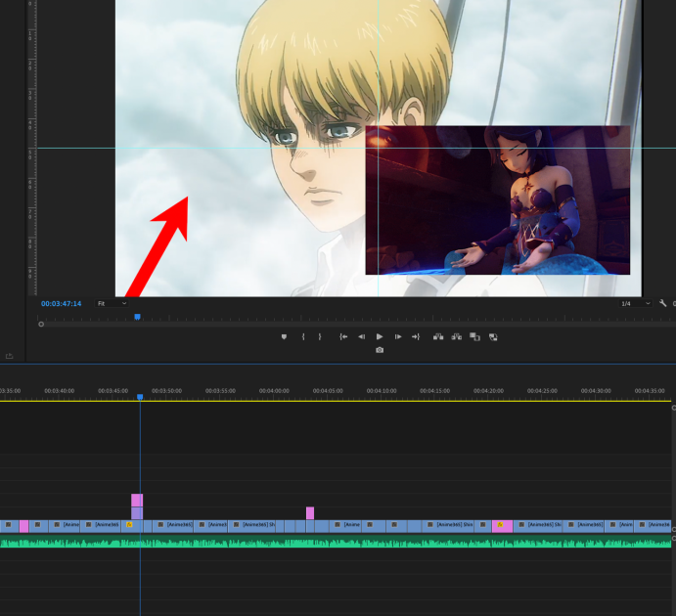Screen dimensions: 676x616
Task: Click the left zoom handle of monitor scrollbar
Action: click(x=41, y=325)
